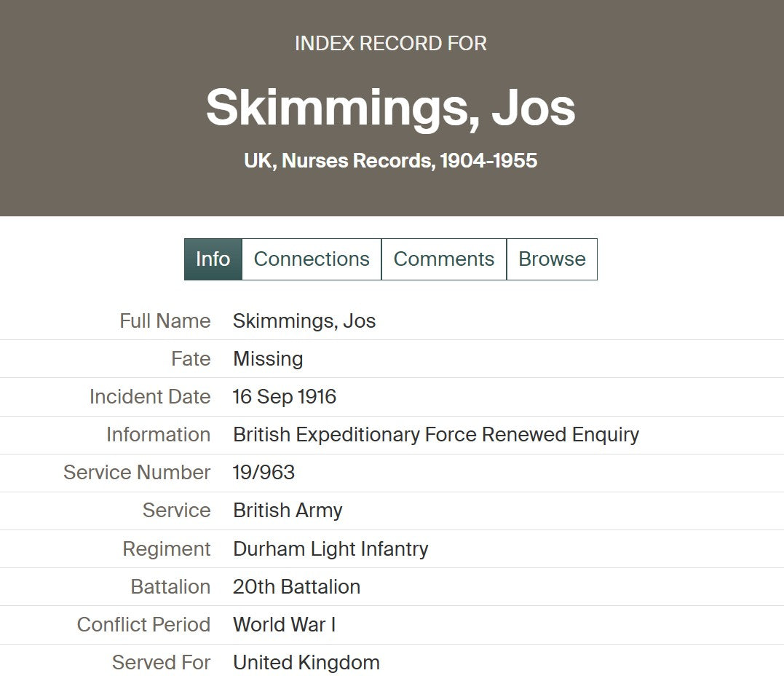Click the Full Name value 'Skimmings, Jos'

(304, 321)
